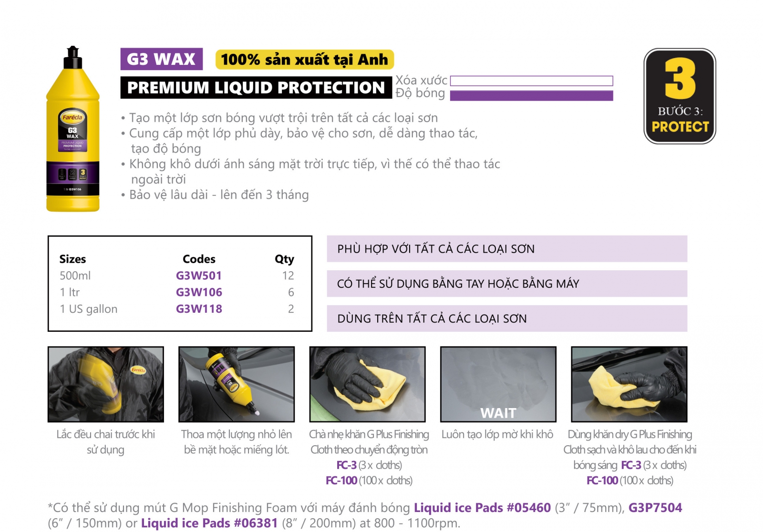Screen dimensions: 763x532
Task: Click the empty 'Xóa xước' rating bar
Action: [531, 81]
